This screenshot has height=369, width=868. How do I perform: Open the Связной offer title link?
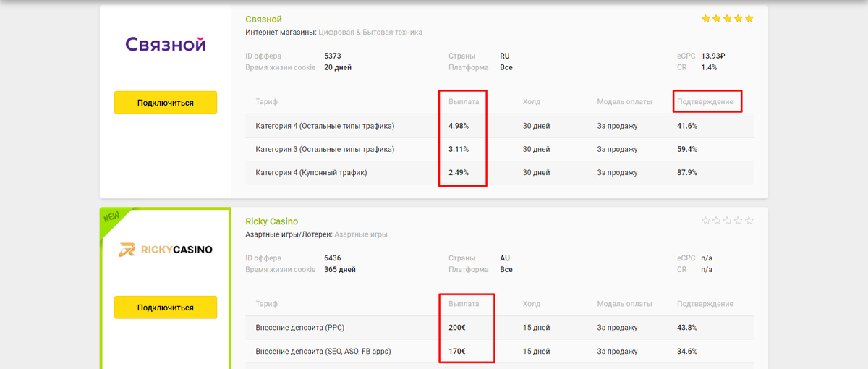coord(263,19)
